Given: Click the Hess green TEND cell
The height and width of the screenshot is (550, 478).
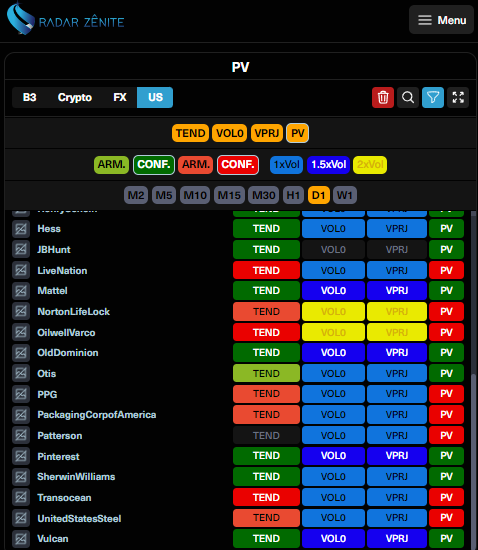Looking at the screenshot, I should 267,229.
